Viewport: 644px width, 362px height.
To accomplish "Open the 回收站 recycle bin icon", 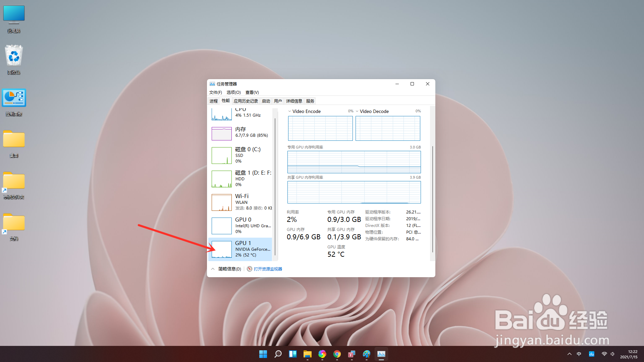I will point(14,60).
